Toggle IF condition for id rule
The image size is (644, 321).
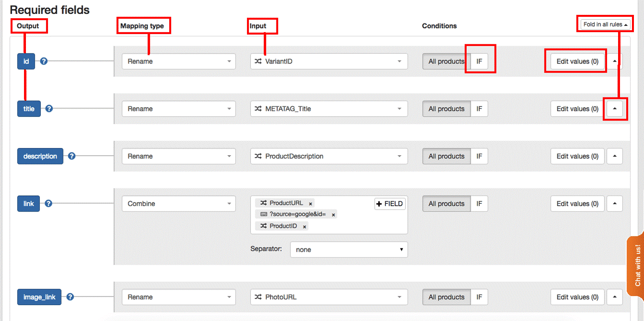pos(479,62)
